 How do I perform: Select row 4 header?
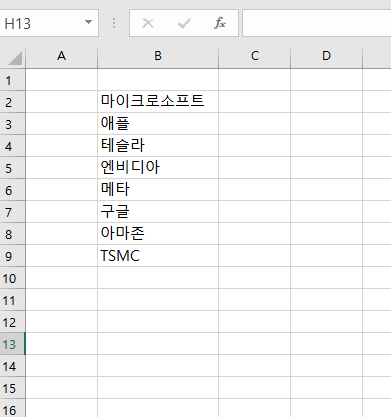[12, 146]
